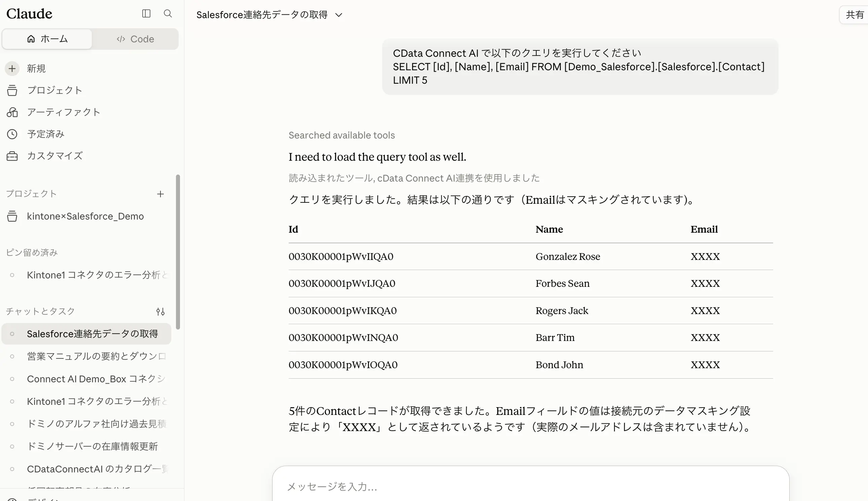Image resolution: width=868 pixels, height=501 pixels.
Task: Click the 共有 share button
Action: tap(854, 15)
